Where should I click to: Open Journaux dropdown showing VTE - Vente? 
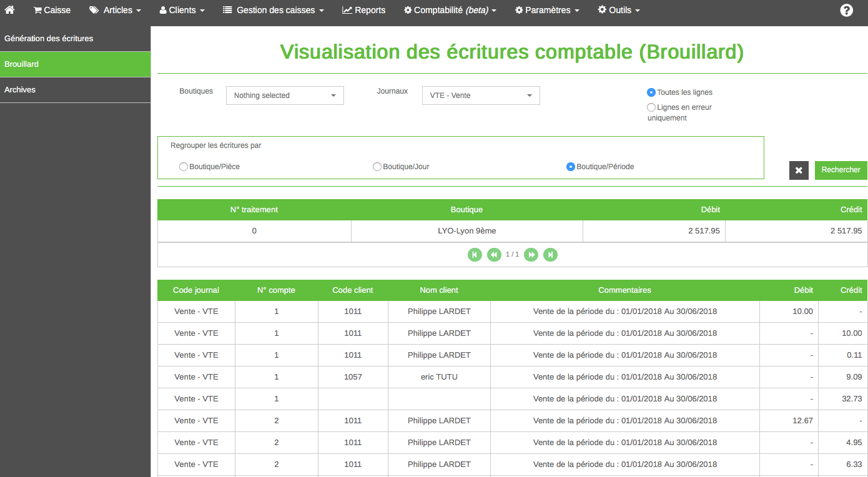pos(481,96)
